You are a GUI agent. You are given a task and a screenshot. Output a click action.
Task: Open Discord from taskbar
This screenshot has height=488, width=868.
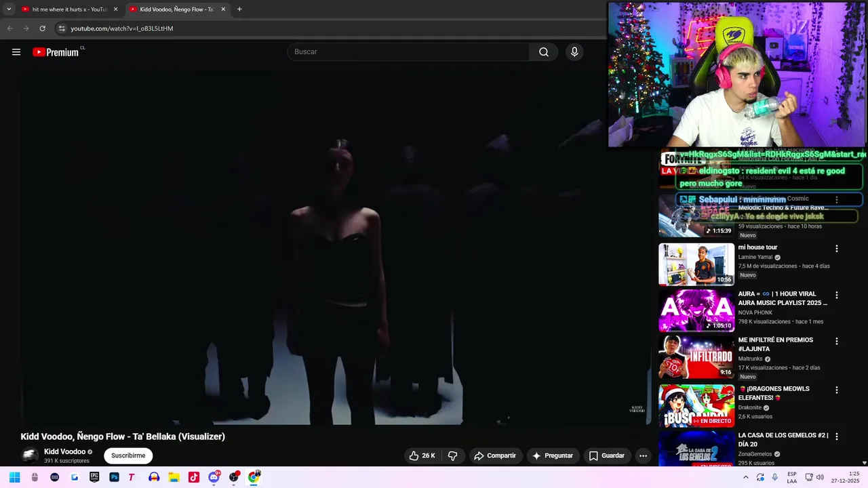coord(214,477)
